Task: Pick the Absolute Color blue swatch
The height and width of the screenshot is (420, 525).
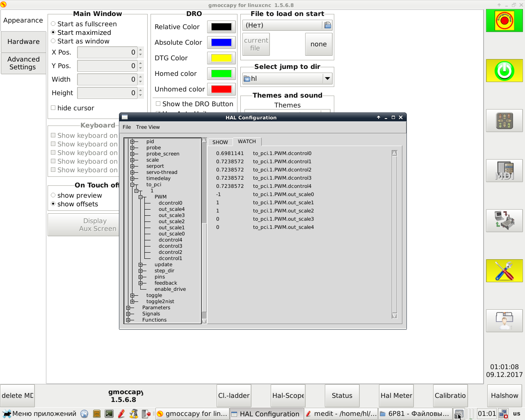Action: coord(221,43)
